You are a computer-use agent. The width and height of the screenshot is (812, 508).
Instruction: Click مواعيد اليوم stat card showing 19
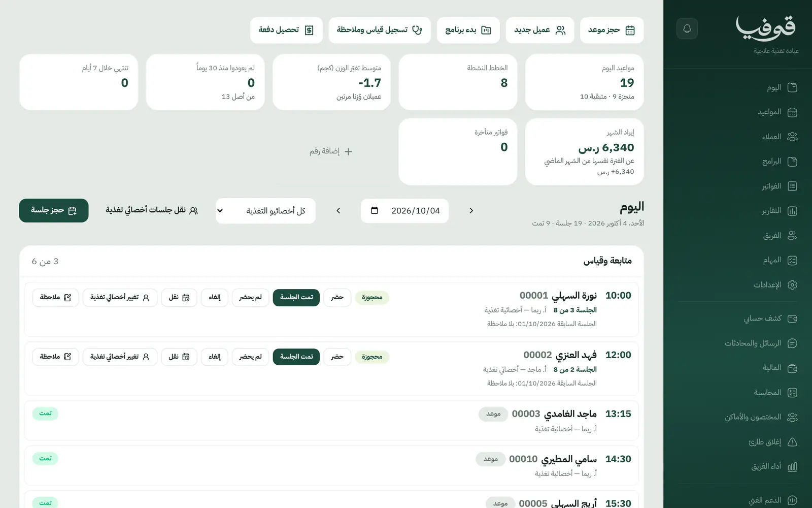click(584, 82)
